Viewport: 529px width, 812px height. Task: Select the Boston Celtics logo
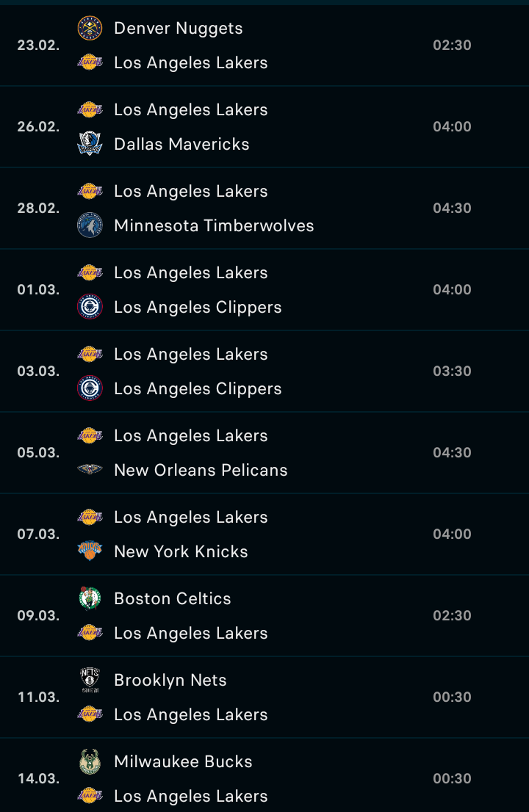90,598
